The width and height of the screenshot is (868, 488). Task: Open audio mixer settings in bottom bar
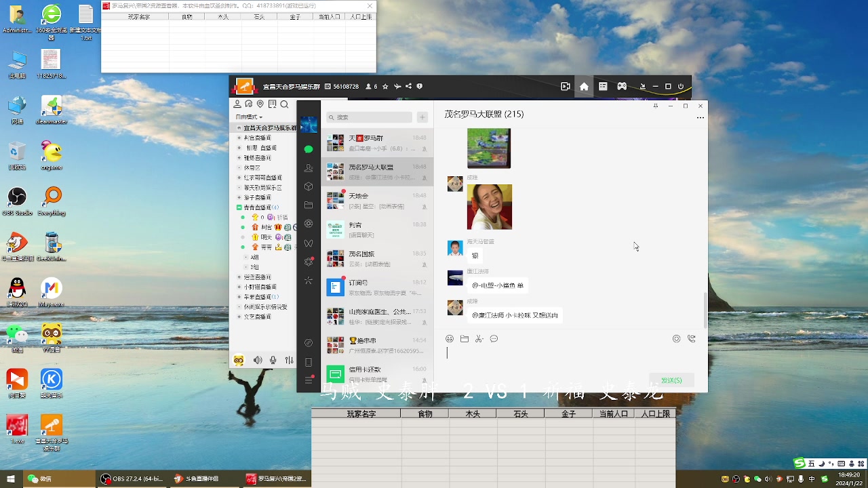pyautogui.click(x=289, y=361)
